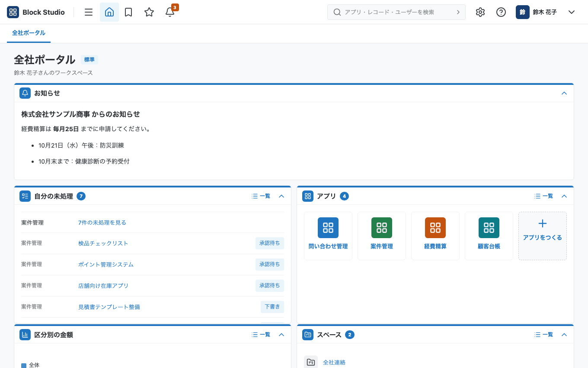The image size is (588, 368).
Task: Open the 検品チェックリスト record link
Action: click(103, 243)
